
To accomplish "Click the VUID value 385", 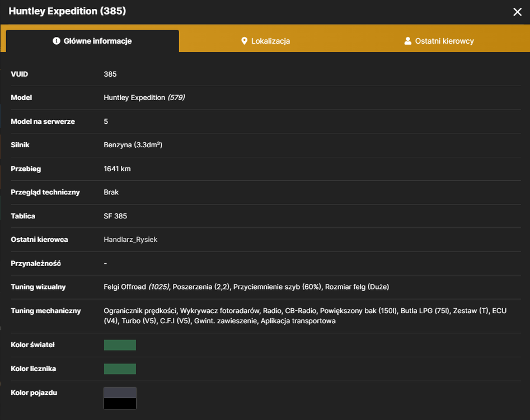I will coord(110,74).
